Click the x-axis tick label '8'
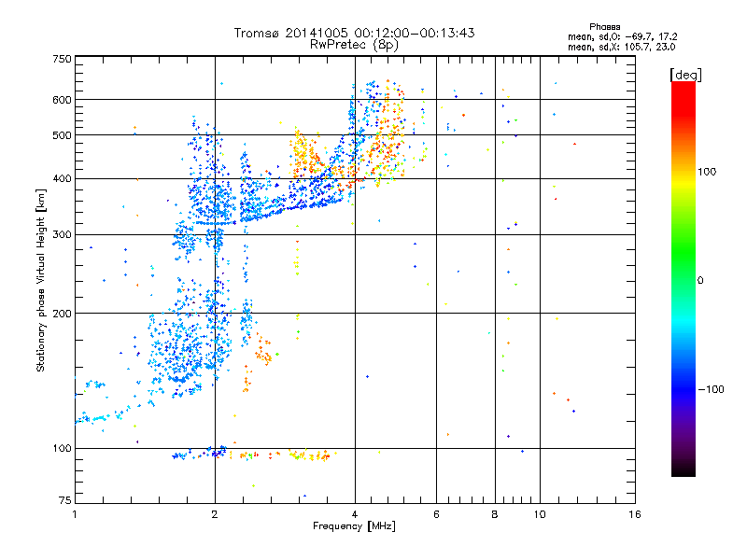Viewport: 747px width, 560px height. (495, 514)
